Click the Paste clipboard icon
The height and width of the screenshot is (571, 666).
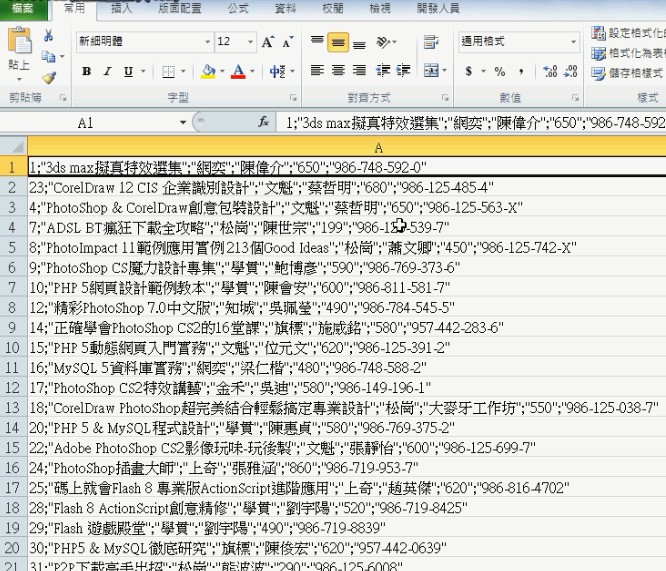(19, 40)
